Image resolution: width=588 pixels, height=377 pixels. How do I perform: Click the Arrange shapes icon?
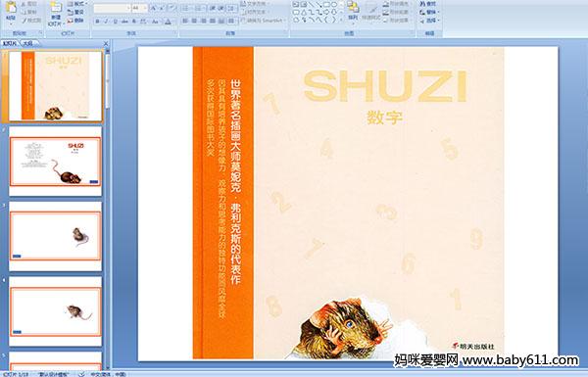click(x=353, y=11)
